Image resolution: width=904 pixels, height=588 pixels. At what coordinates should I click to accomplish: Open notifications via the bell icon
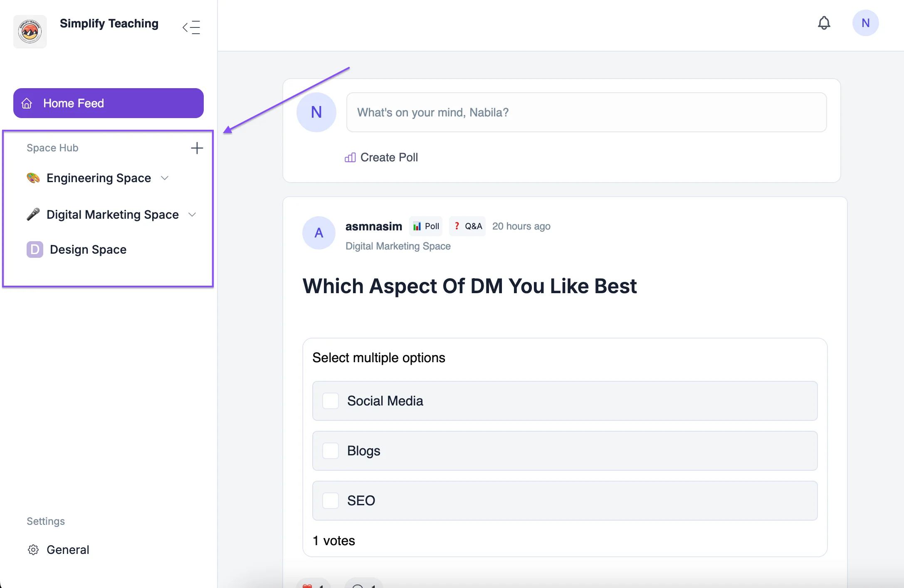click(824, 23)
